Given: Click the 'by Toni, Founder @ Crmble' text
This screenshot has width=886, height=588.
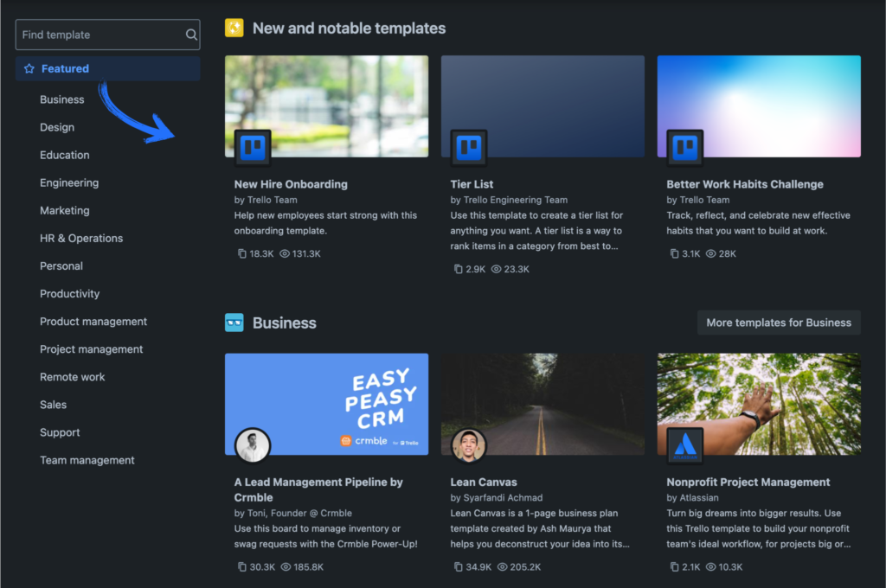Looking at the screenshot, I should tap(292, 513).
